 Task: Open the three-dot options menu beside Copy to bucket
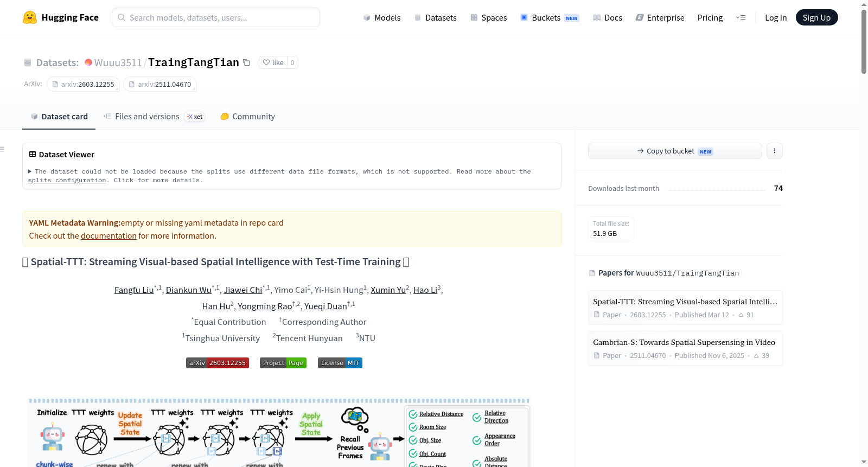tap(775, 151)
